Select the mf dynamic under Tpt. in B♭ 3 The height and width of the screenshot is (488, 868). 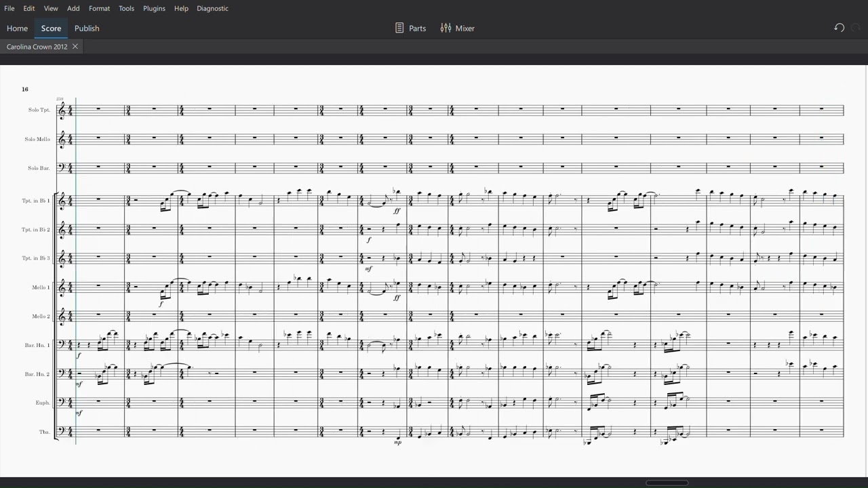pos(368,268)
